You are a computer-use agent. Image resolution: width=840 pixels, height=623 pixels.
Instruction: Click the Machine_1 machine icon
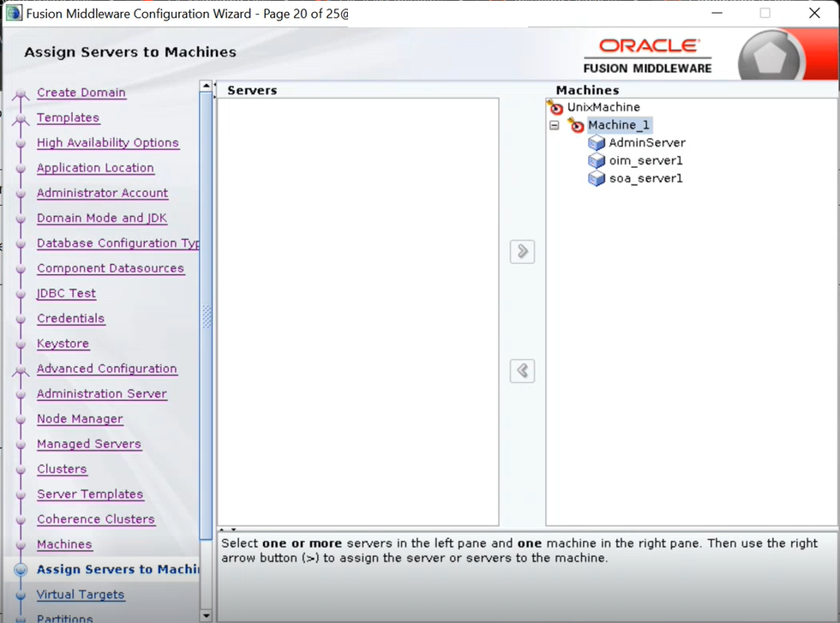tap(576, 125)
